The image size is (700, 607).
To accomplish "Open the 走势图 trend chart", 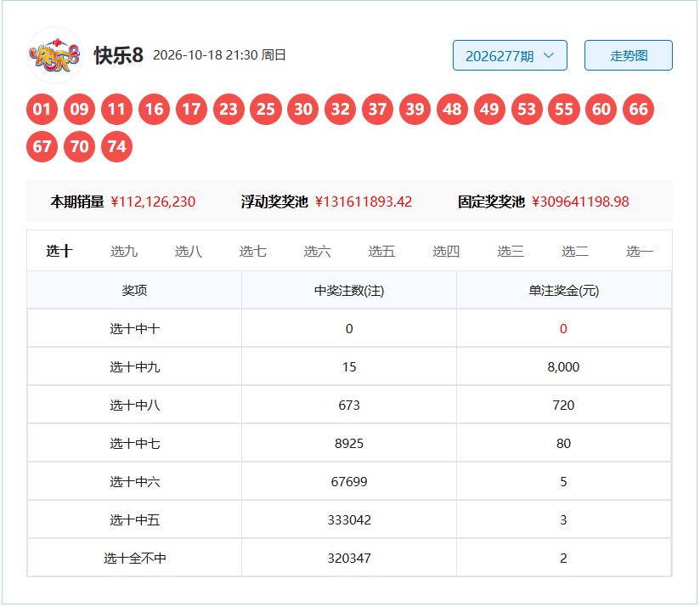I will point(628,55).
